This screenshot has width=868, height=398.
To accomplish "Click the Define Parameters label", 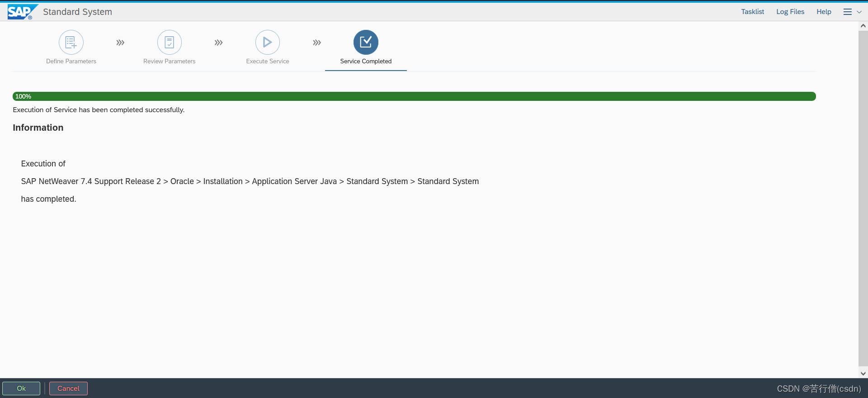I will pos(71,61).
